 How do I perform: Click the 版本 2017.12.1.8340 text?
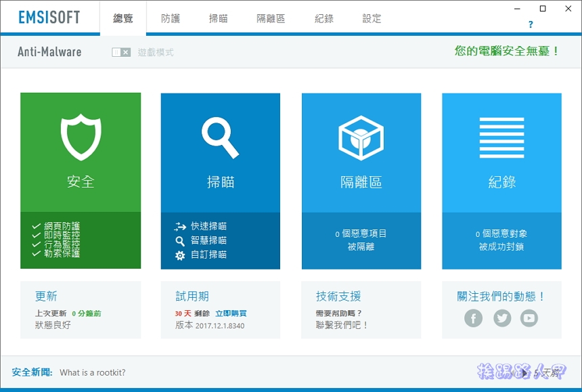[x=210, y=326]
